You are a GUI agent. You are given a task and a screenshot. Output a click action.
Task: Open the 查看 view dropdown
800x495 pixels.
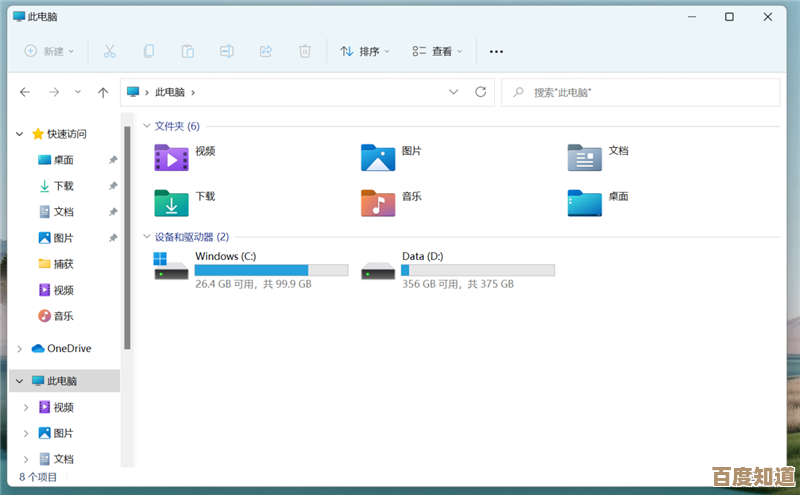437,51
